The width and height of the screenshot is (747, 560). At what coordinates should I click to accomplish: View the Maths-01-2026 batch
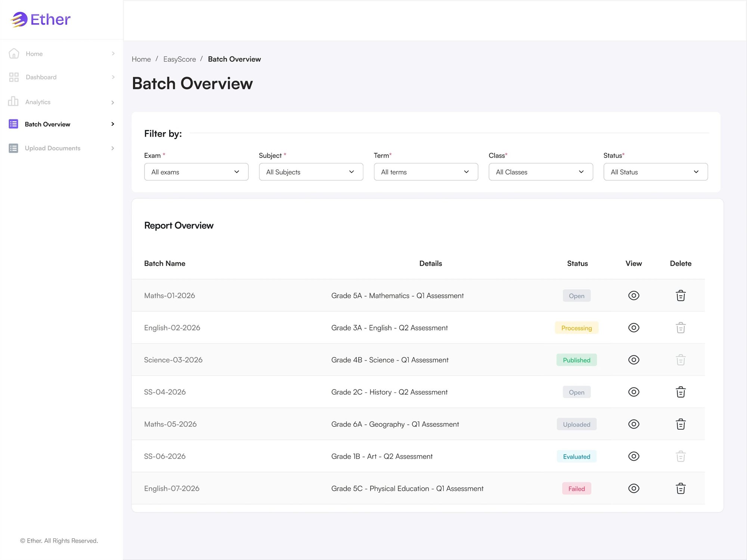(x=634, y=296)
